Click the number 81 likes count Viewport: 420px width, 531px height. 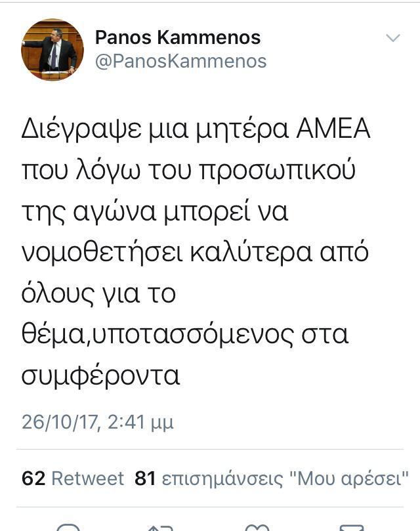coord(145,478)
